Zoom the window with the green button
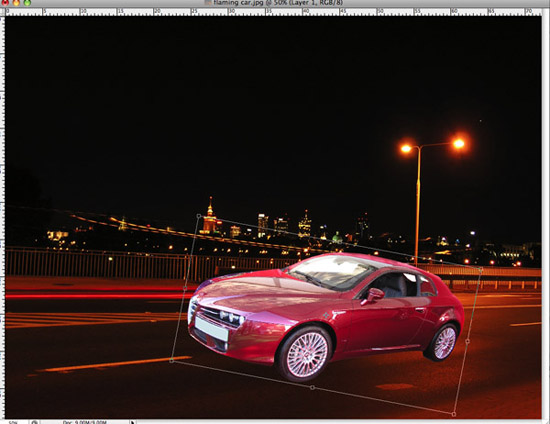This screenshot has height=424, width=550. coord(27,2)
